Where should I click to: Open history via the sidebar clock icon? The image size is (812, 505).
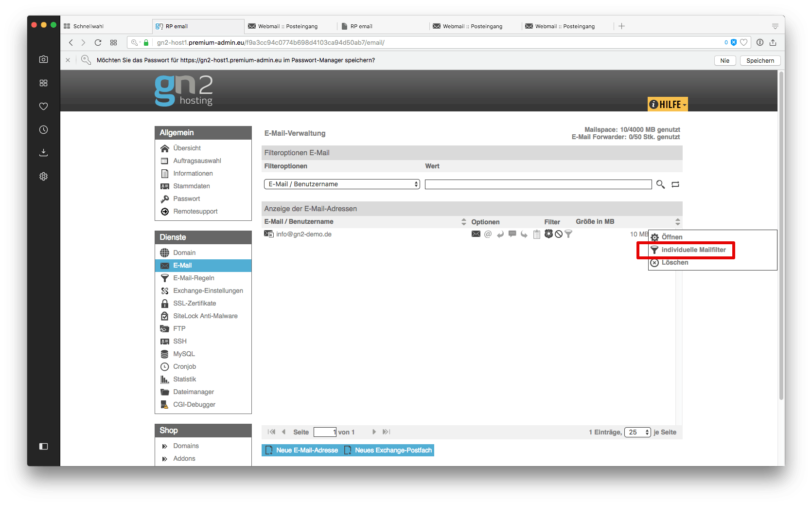43,129
